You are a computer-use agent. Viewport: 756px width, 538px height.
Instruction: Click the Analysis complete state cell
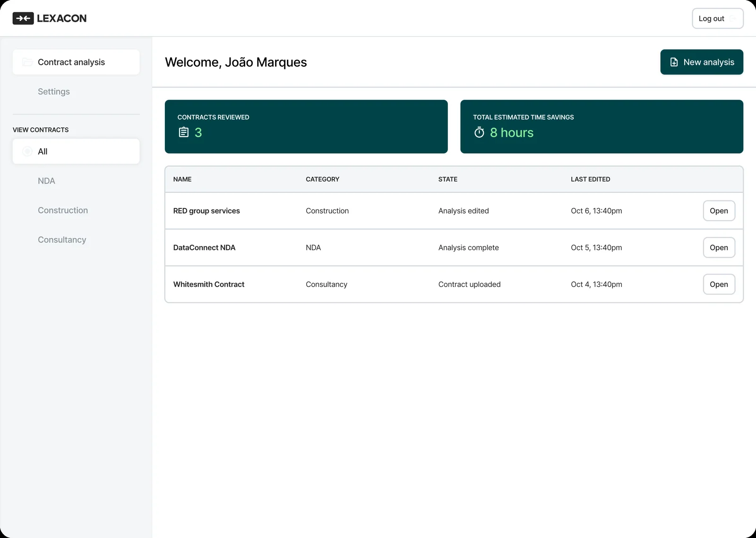coord(468,248)
